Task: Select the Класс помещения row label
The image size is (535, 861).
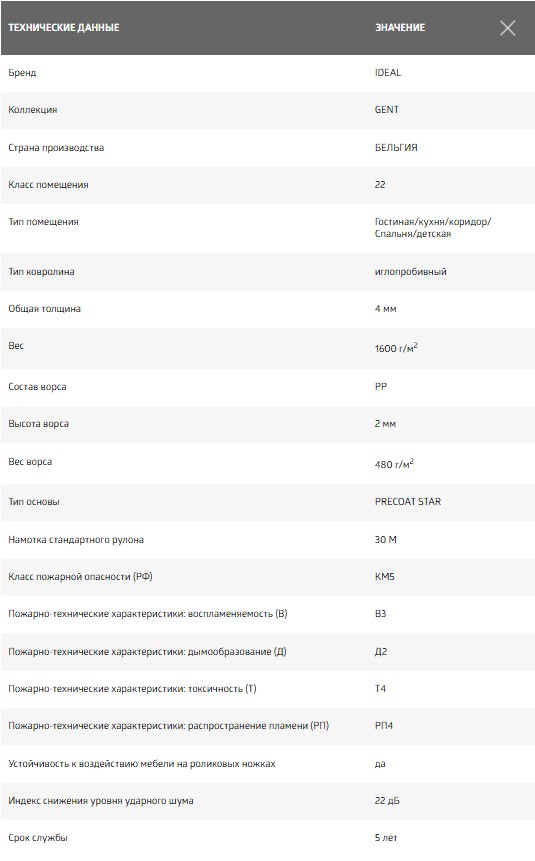Action: pyautogui.click(x=48, y=185)
